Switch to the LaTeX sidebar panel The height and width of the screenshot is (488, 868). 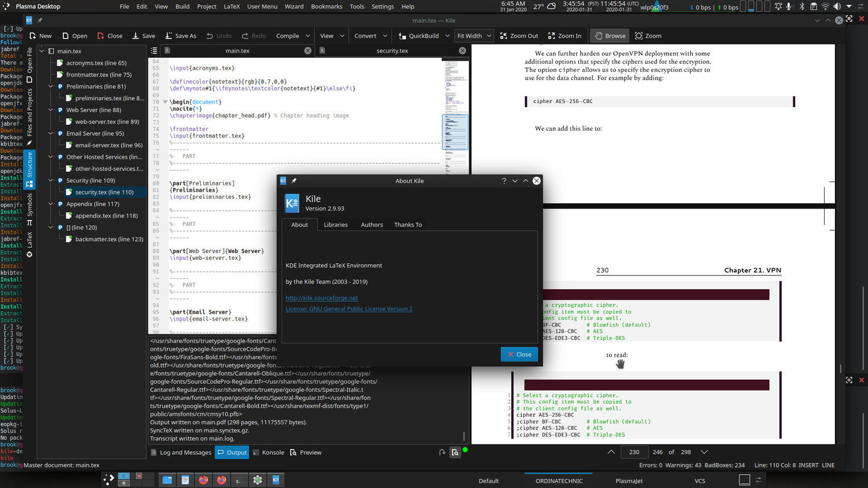[x=30, y=243]
